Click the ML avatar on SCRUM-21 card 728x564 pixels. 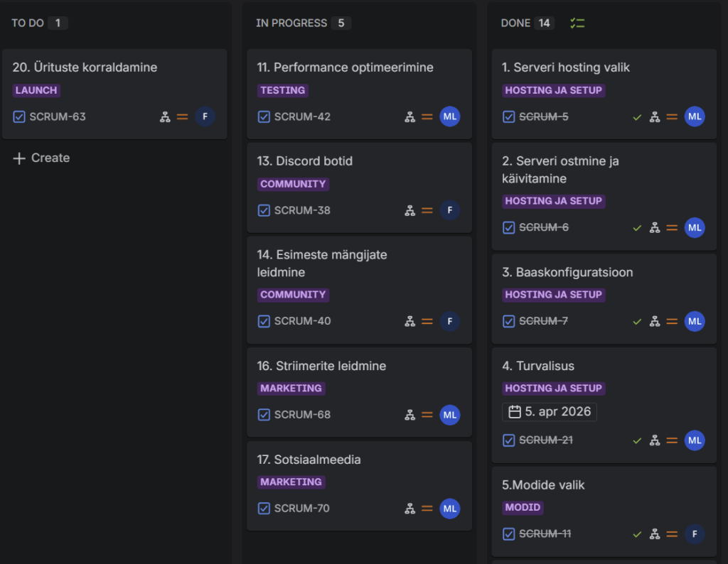point(695,440)
